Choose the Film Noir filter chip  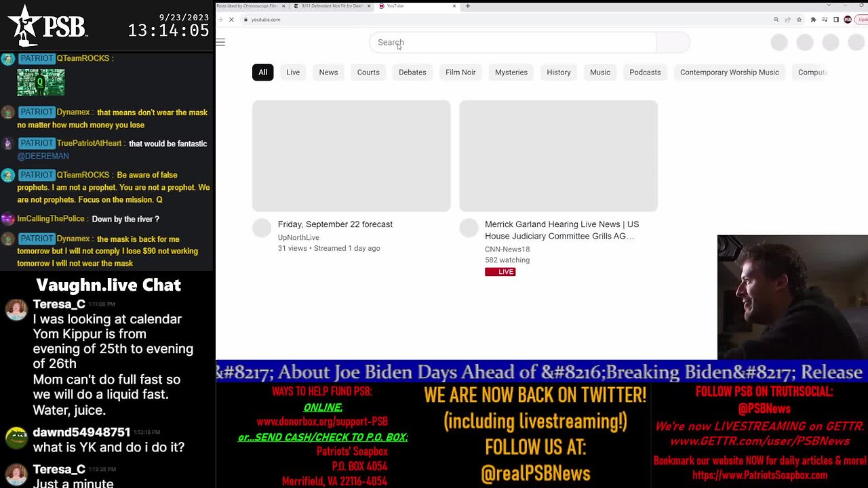(460, 72)
